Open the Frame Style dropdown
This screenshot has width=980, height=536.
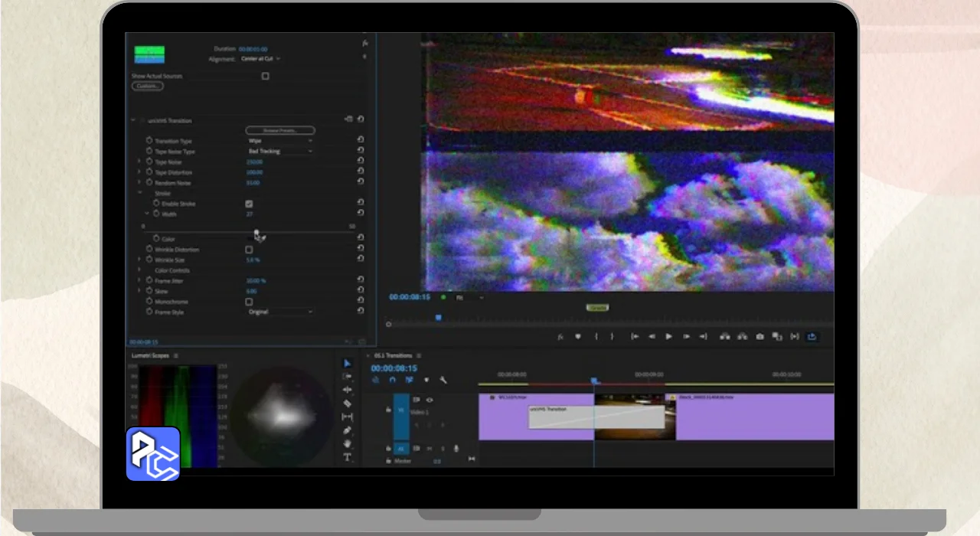coord(279,312)
